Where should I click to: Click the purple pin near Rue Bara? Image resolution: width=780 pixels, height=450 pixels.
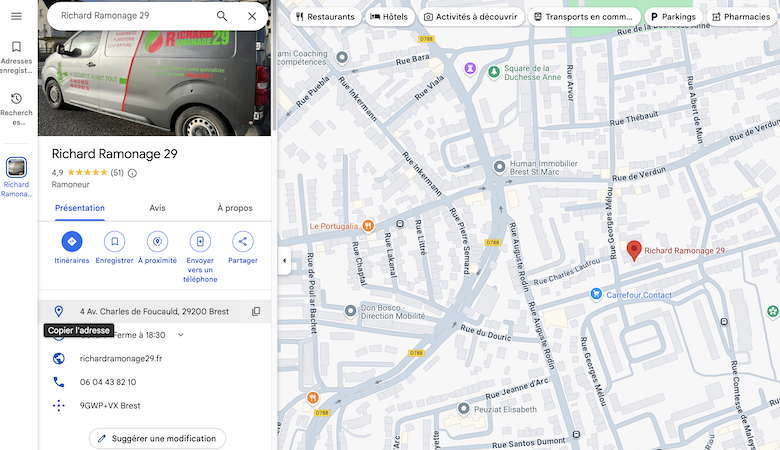click(x=470, y=68)
